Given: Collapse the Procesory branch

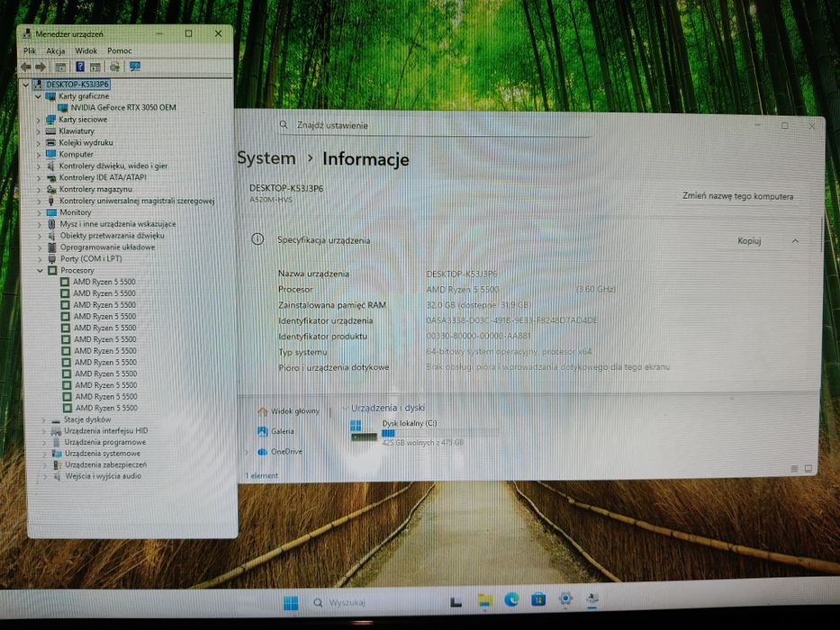Looking at the screenshot, I should (41, 271).
